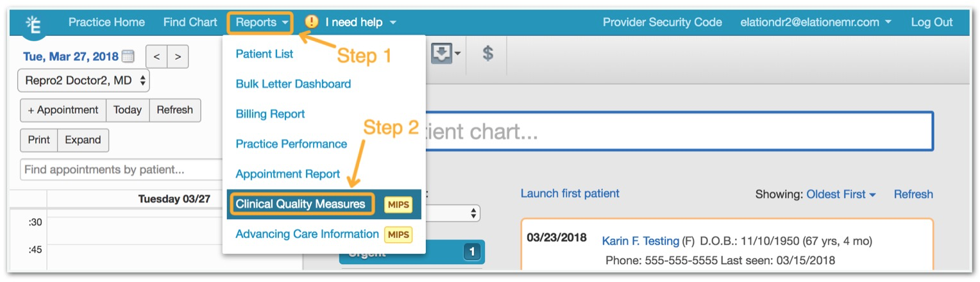Click the Find appointments by patient field
This screenshot has height=282, width=980.
122,170
